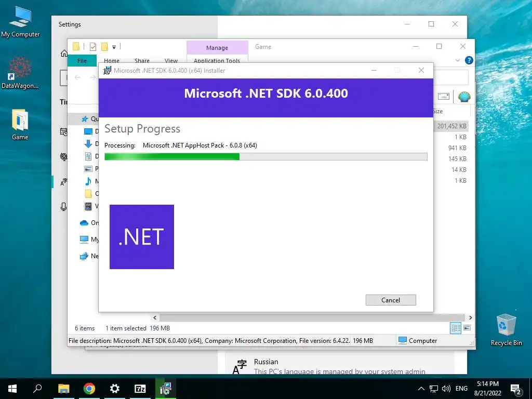
Task: Open Documents item in navigation pane
Action: click(x=88, y=156)
